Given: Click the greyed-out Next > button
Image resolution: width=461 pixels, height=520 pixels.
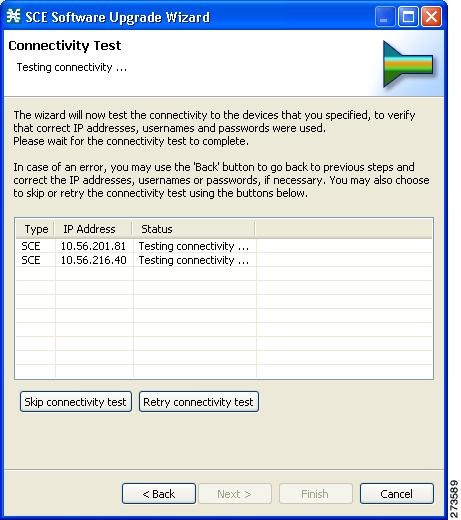Looking at the screenshot, I should pyautogui.click(x=235, y=494).
